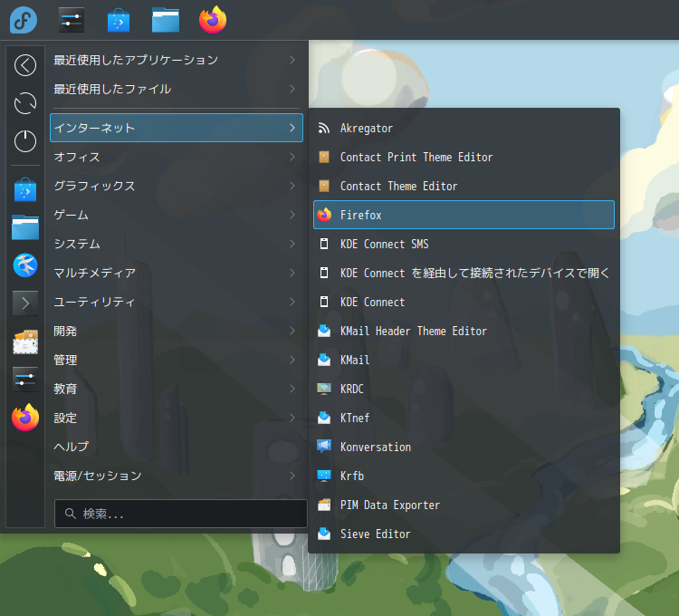Click the PIM Data Exporter icon
The image size is (679, 616).
coord(324,505)
